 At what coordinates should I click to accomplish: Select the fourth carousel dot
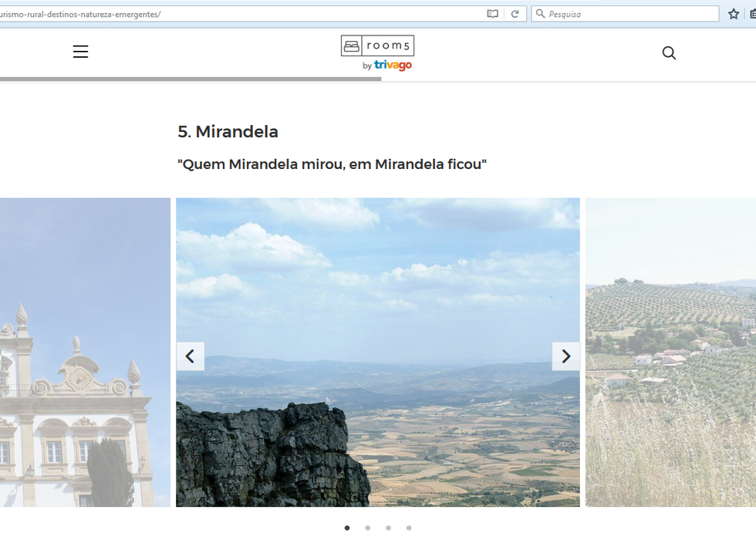(x=409, y=528)
